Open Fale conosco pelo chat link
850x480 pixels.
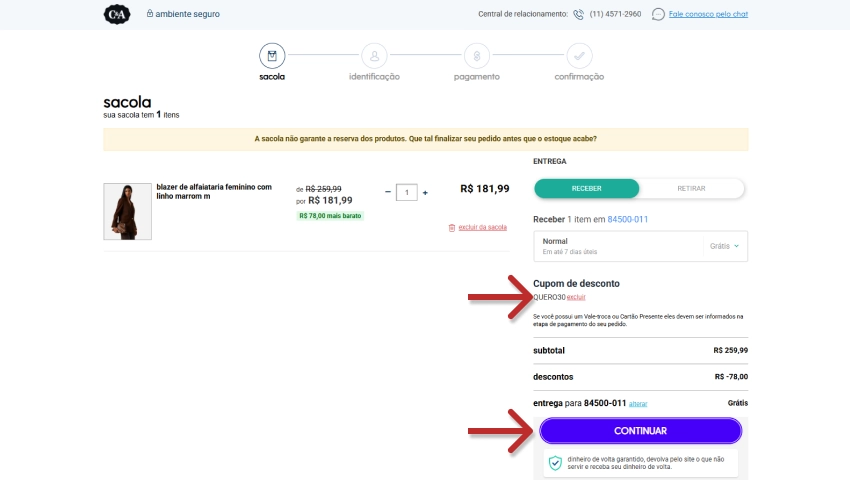tap(708, 14)
